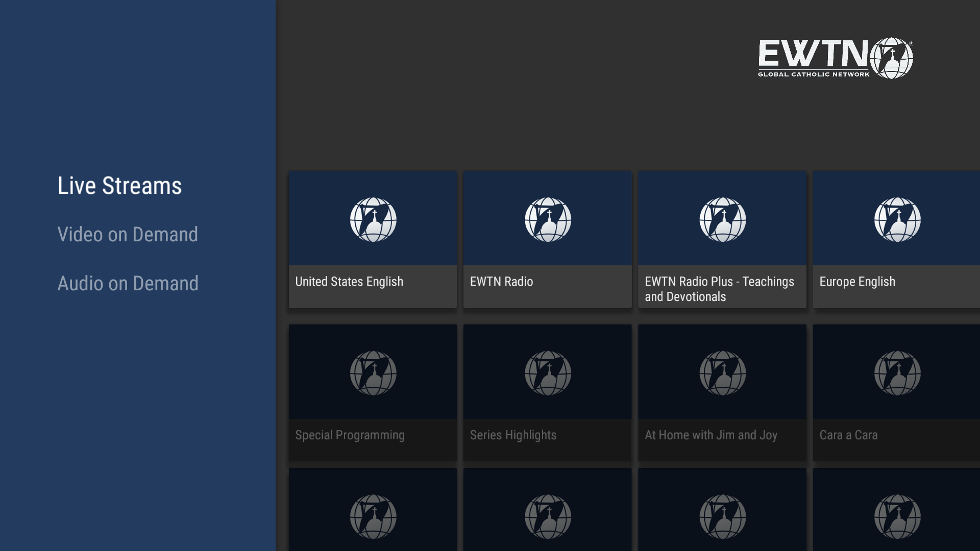This screenshot has width=980, height=551.
Task: Click globe icon on Special Programming tile
Action: (x=373, y=373)
